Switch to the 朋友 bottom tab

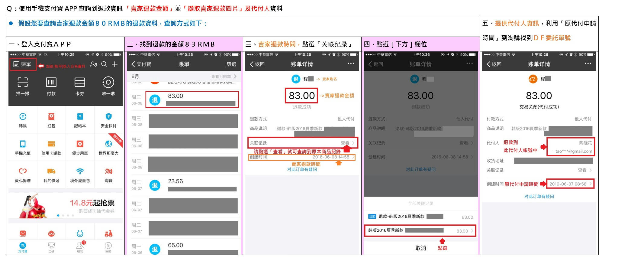[x=80, y=247]
